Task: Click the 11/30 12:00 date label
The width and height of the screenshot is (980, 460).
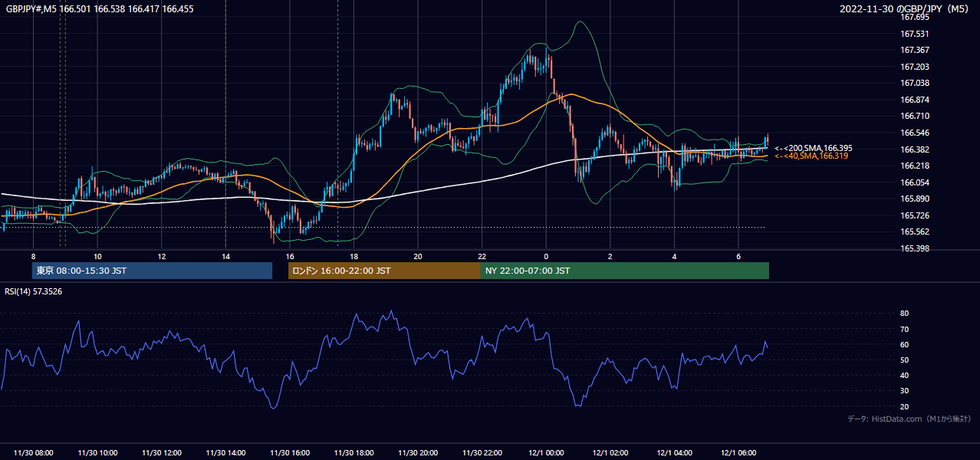Action: point(162,453)
